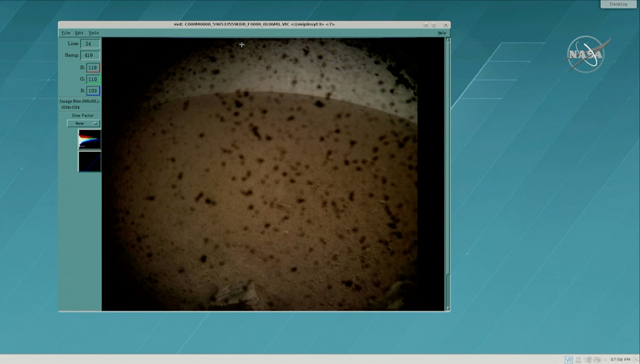Open the File menu

66,33
